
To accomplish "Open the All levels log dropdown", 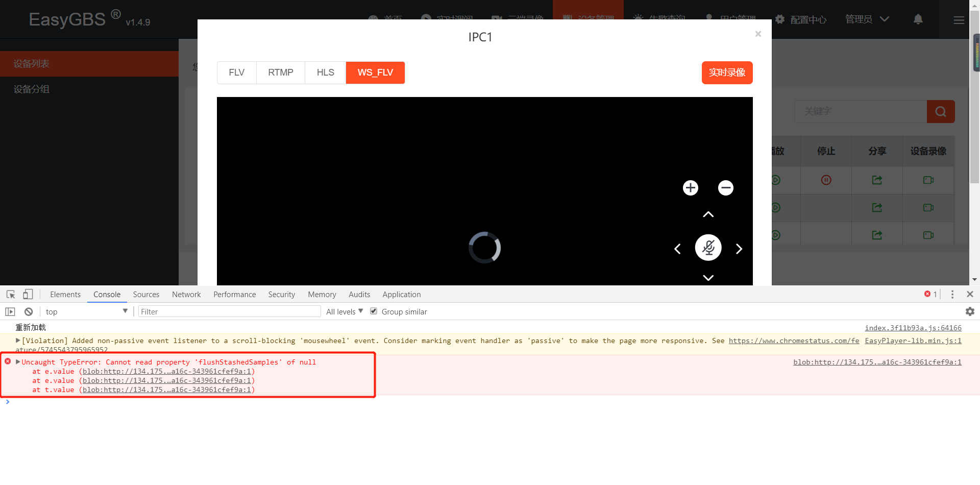I will tap(345, 311).
